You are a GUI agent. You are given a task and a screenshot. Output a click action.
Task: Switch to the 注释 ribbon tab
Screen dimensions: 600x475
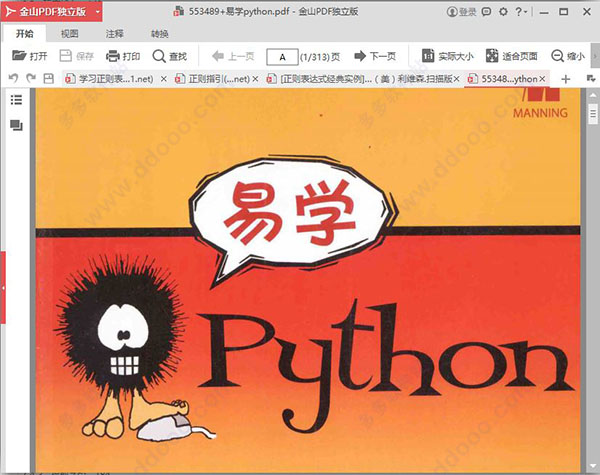pos(115,34)
